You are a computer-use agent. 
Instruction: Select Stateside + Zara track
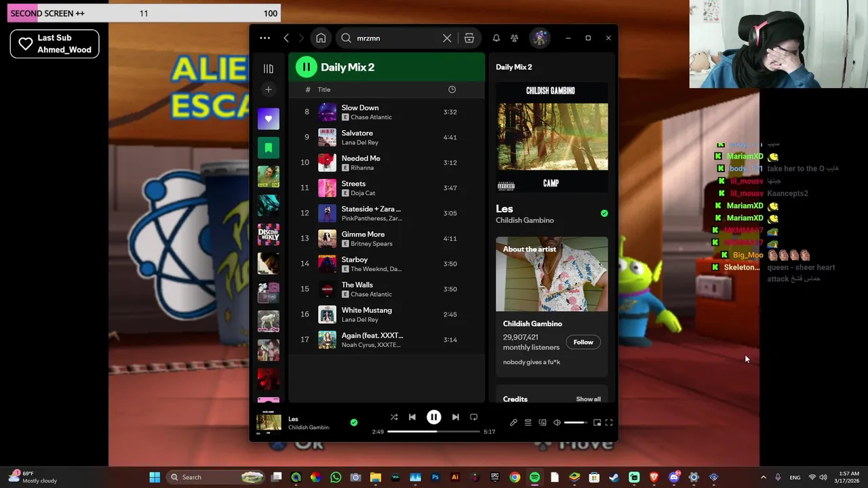(387, 213)
